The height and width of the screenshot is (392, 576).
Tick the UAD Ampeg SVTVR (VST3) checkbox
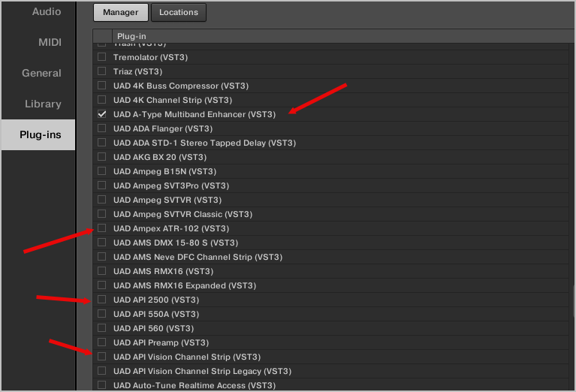tap(101, 200)
